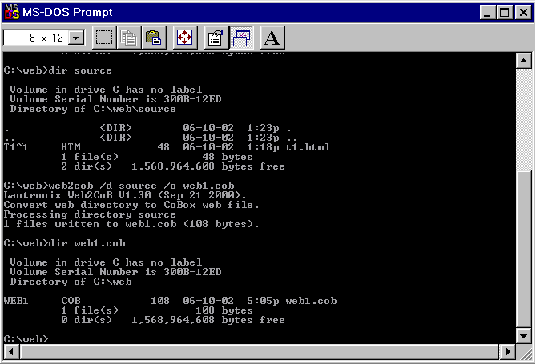Toggle Full screen mode icon
This screenshot has width=535, height=364.
pyautogui.click(x=185, y=38)
